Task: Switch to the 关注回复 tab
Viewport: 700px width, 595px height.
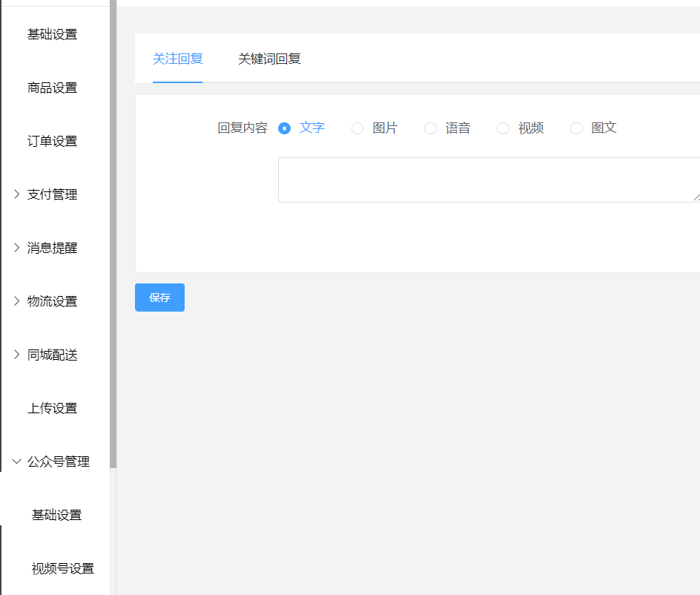Action: tap(178, 59)
